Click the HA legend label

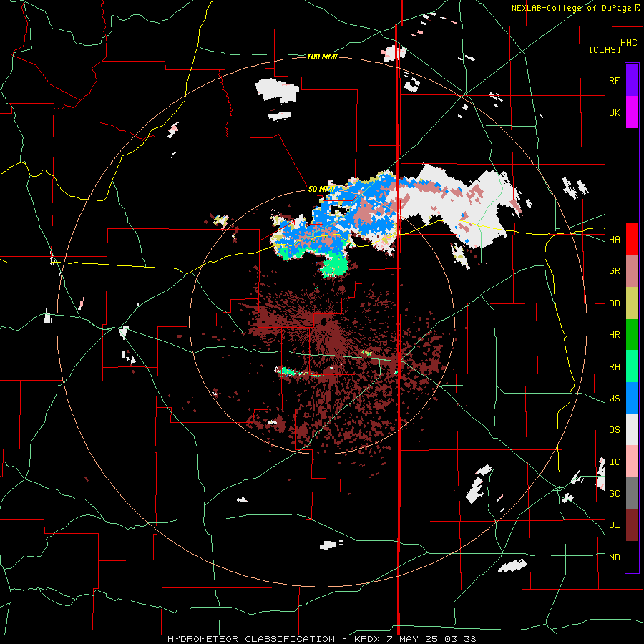pos(614,239)
